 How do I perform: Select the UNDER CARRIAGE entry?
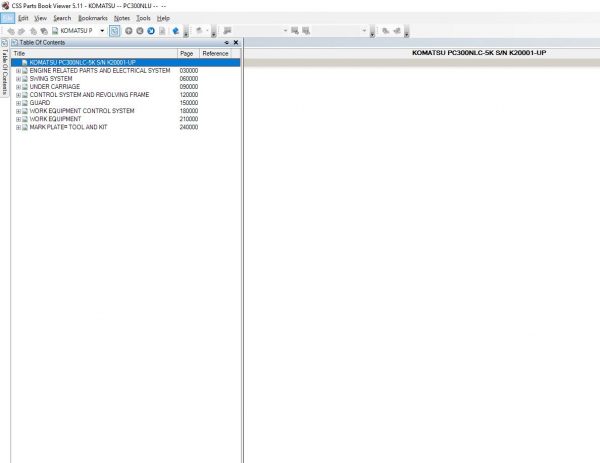(55, 87)
